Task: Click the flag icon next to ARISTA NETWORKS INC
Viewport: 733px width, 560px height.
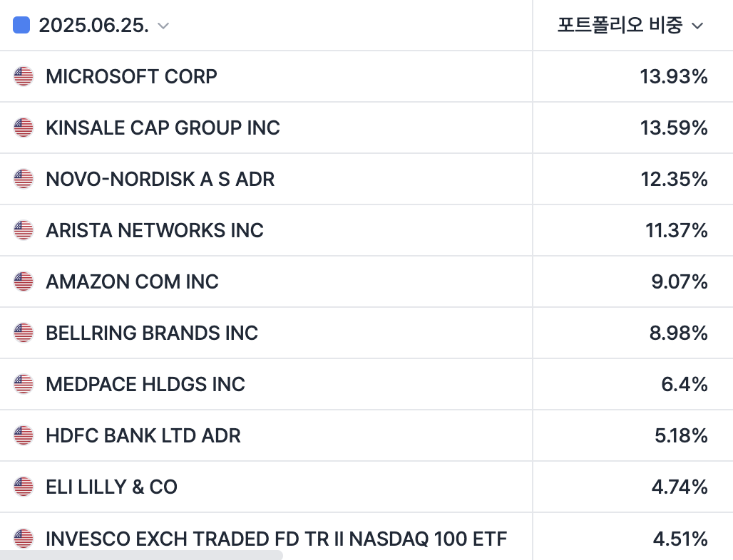Action: coord(24,230)
